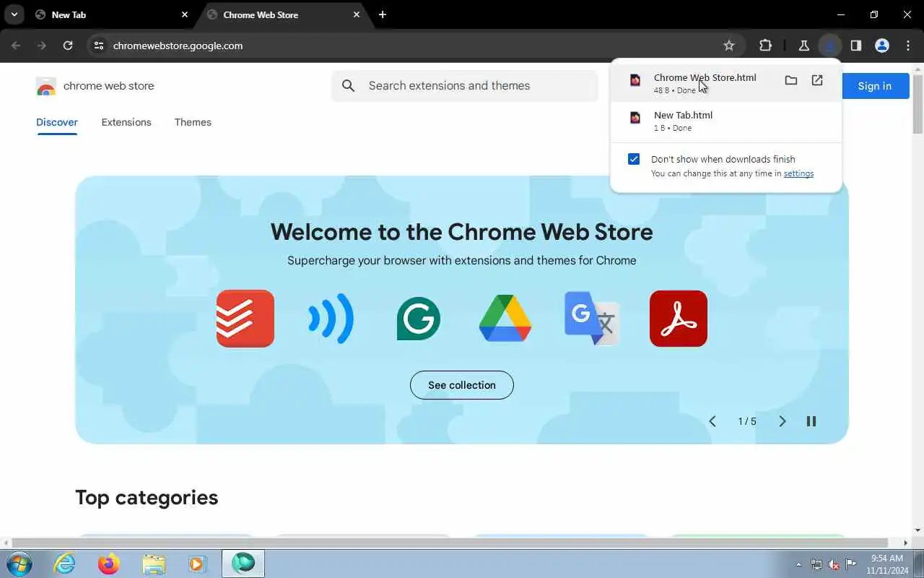Click the Adobe Acrobat app icon
924x578 pixels.
[679, 319]
